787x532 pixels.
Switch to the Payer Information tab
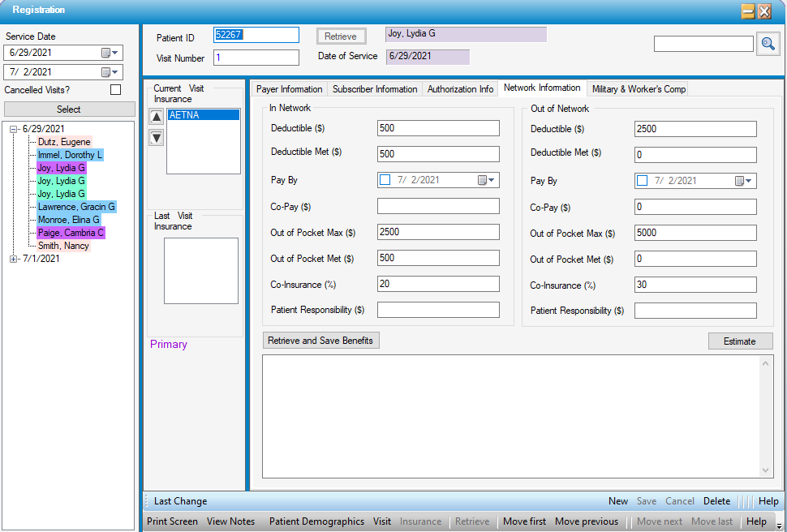point(289,89)
